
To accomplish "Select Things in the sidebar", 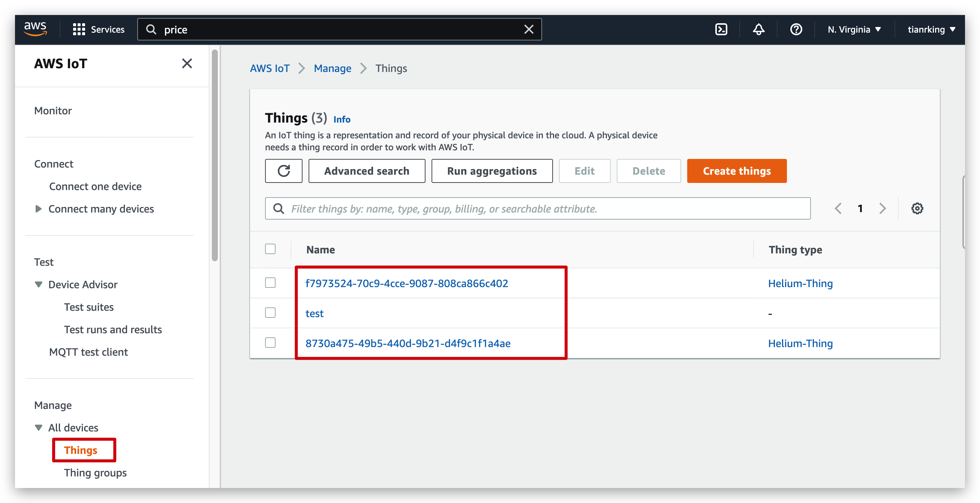I will 81,450.
